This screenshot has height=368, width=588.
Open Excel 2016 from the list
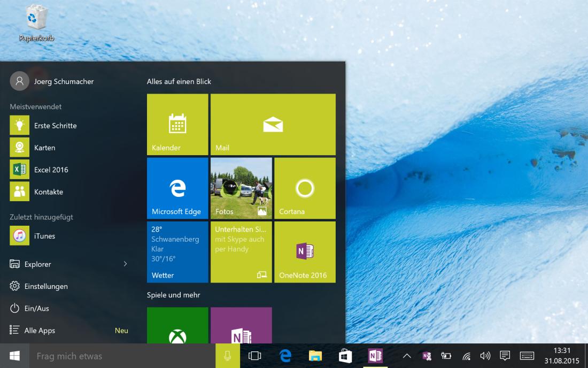point(68,170)
